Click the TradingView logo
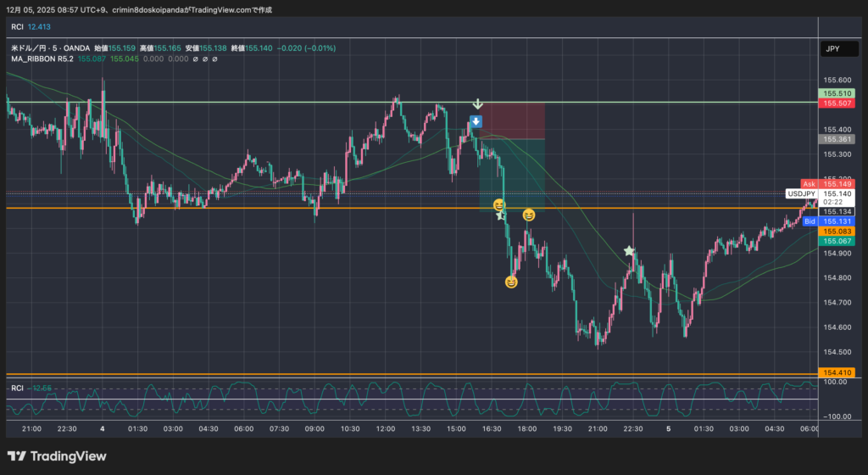The image size is (868, 475). tap(57, 456)
